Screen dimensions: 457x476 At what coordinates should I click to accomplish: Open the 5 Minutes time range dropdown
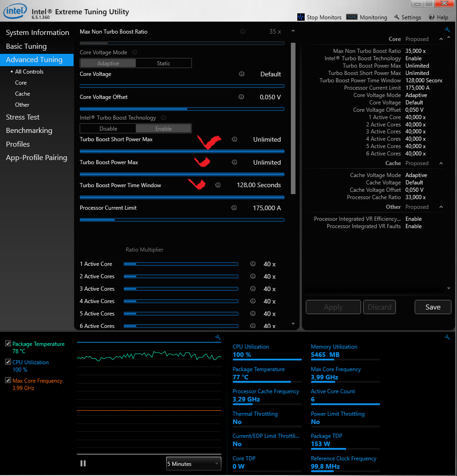pos(194,464)
